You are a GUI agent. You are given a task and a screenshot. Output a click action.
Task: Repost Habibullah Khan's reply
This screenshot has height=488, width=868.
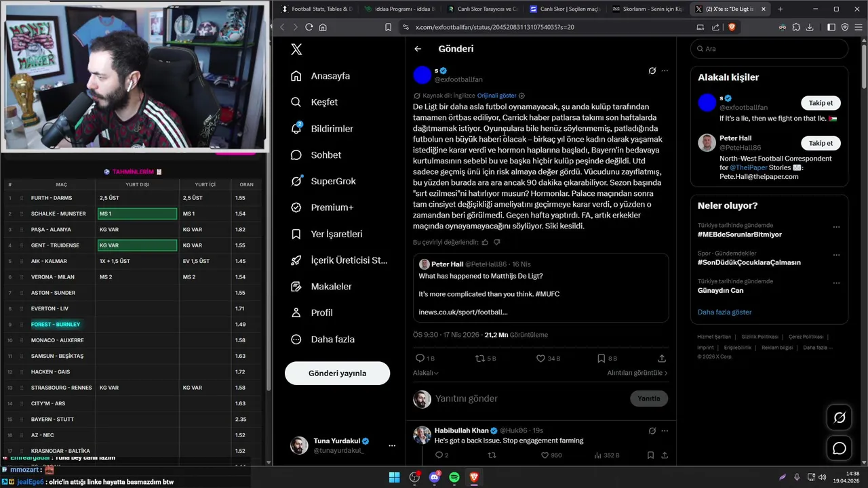click(x=492, y=455)
